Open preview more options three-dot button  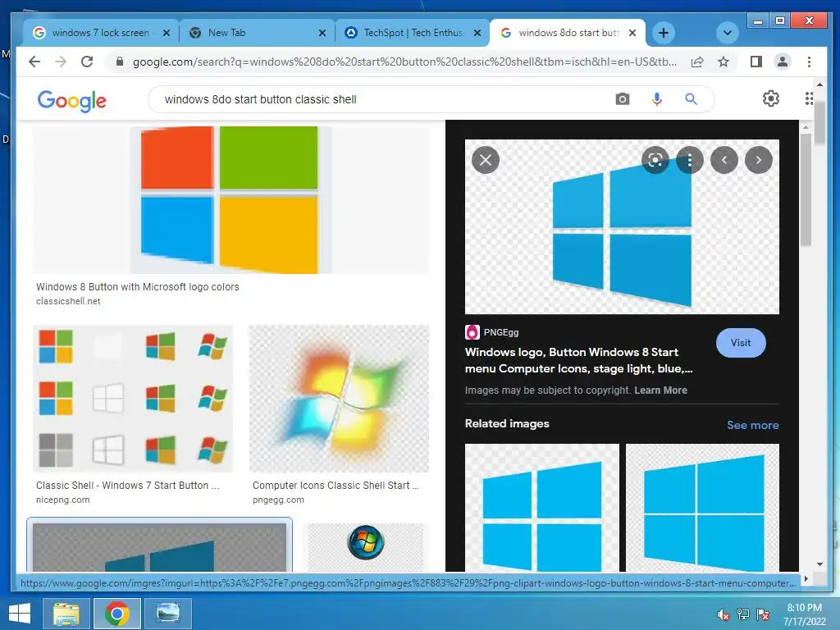tap(689, 160)
